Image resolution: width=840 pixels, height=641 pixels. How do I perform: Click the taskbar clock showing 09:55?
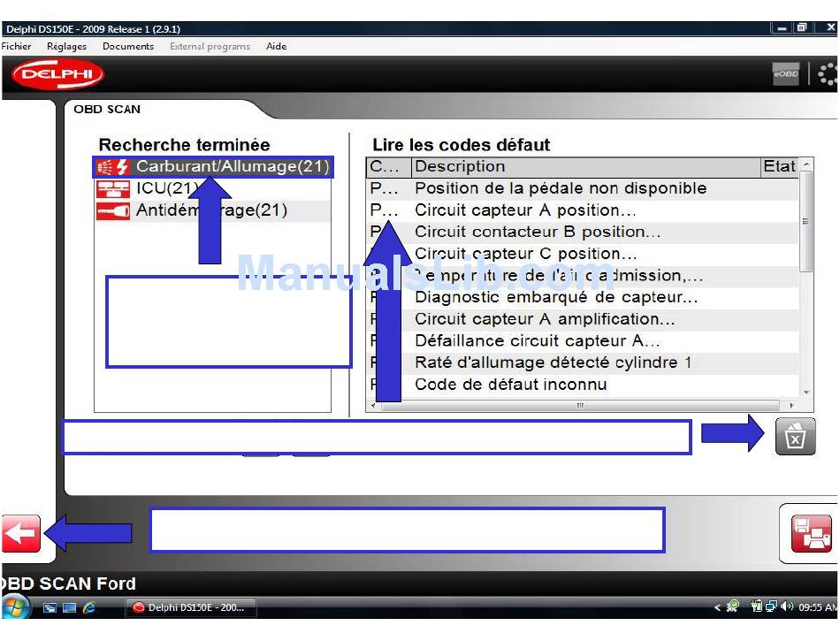pyautogui.click(x=818, y=607)
